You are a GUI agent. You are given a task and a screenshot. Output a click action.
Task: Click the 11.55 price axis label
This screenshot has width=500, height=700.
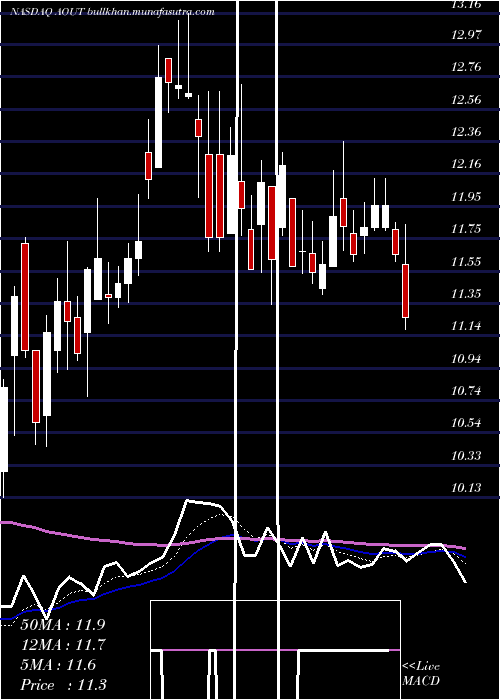tap(466, 261)
